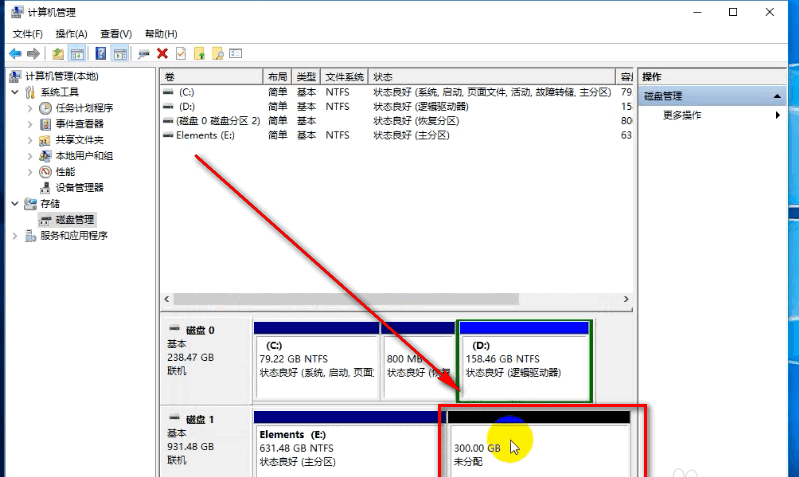
Task: Click the blue help question mark icon
Action: [99, 53]
